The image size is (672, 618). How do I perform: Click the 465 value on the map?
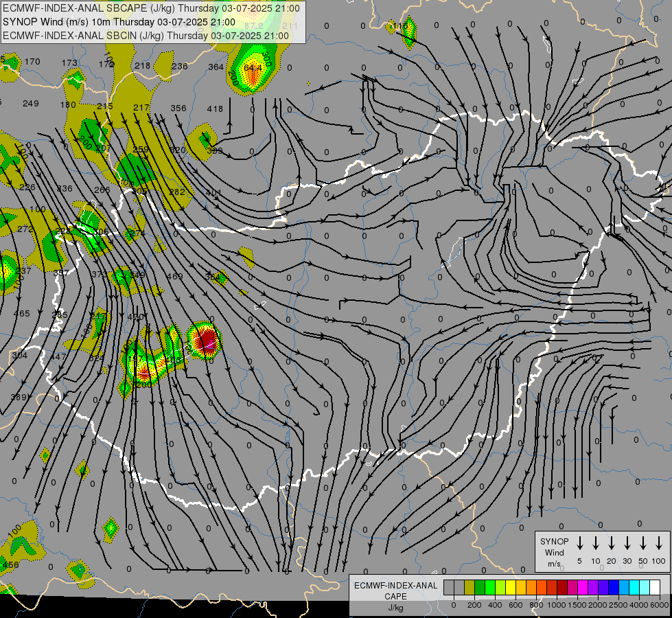(22, 314)
